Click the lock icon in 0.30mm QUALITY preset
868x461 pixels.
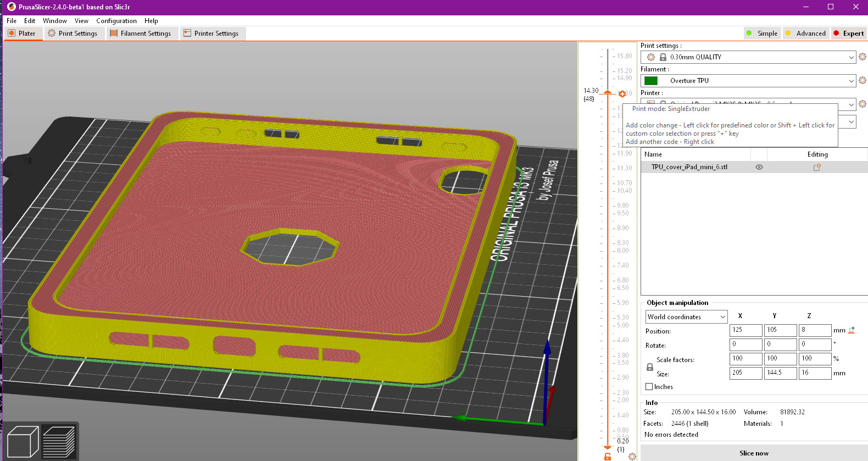[x=663, y=57]
